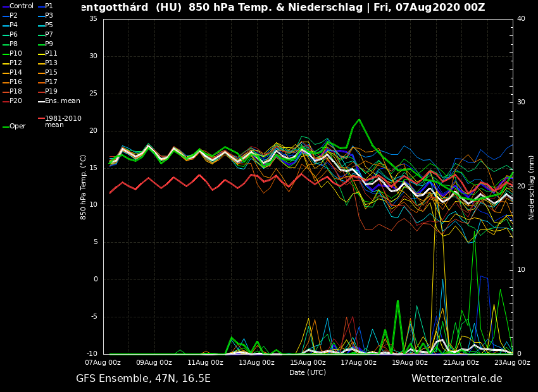
Task: Click the Control legend entry
Action: click(x=21, y=6)
